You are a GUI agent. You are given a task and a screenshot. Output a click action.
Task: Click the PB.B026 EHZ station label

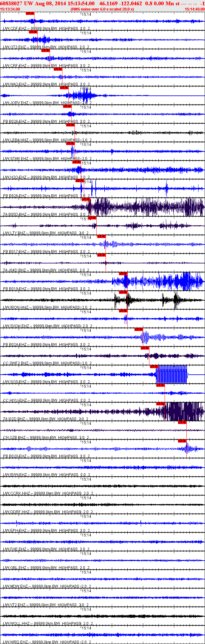[x=15, y=121]
